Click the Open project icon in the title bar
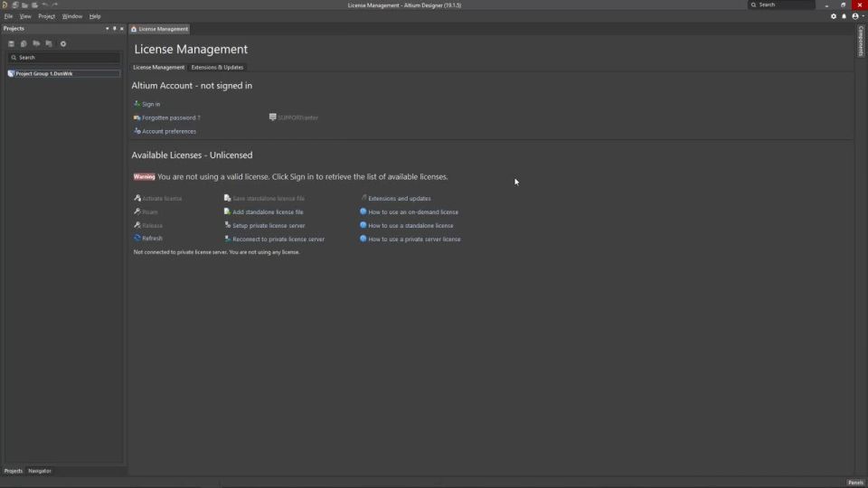Image resolution: width=868 pixels, height=488 pixels. (x=34, y=5)
